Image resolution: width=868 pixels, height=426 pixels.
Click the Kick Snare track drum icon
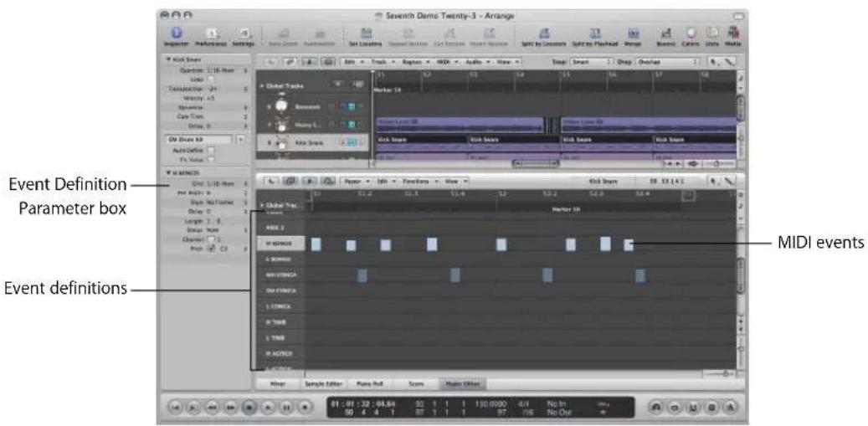point(282,143)
